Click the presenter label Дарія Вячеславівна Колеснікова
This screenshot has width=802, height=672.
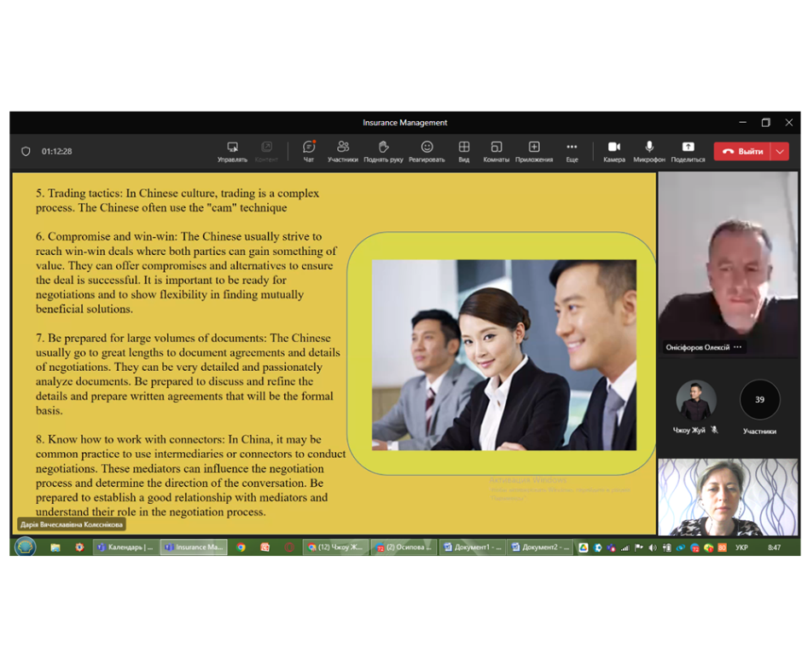pyautogui.click(x=72, y=524)
